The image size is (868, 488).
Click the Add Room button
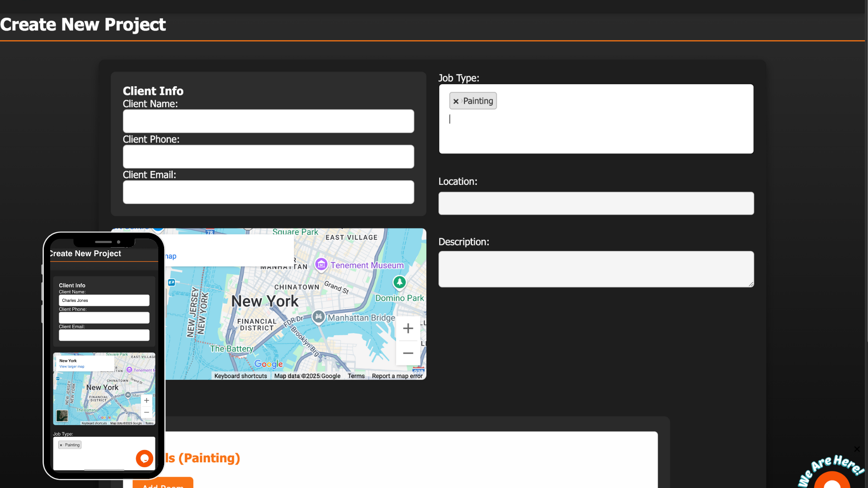(163, 483)
